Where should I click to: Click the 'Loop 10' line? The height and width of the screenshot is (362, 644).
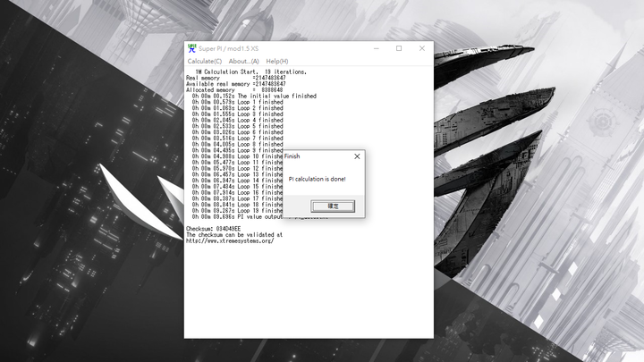point(237,156)
